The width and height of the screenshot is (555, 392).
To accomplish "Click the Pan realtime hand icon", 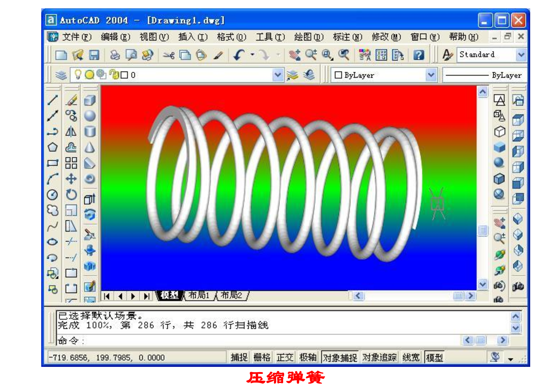I will (295, 55).
